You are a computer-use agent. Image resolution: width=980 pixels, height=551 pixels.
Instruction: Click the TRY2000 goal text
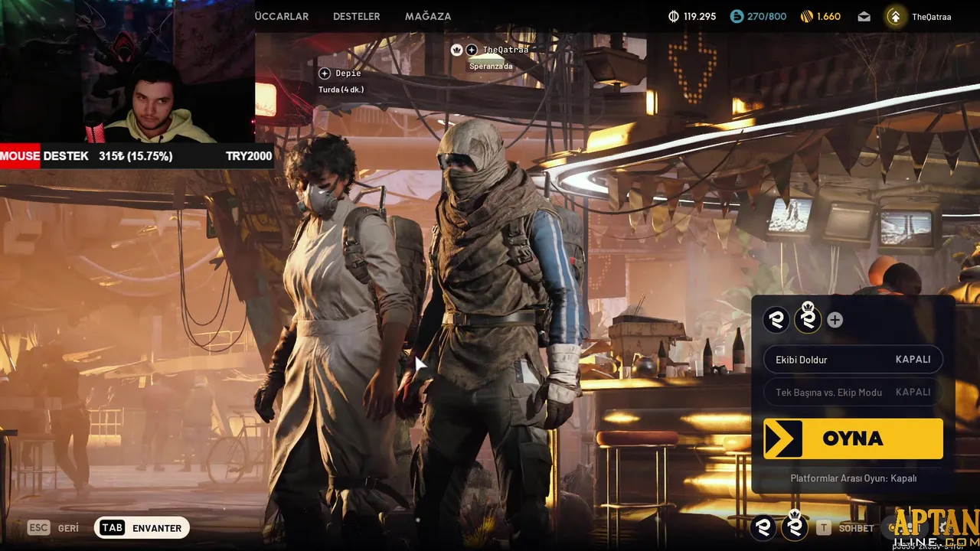coord(249,156)
